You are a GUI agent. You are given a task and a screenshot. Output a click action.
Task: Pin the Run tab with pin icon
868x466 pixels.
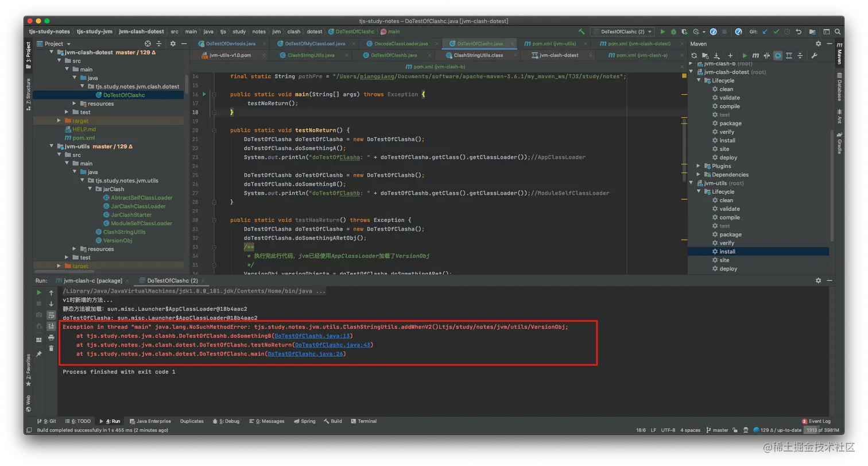point(39,355)
